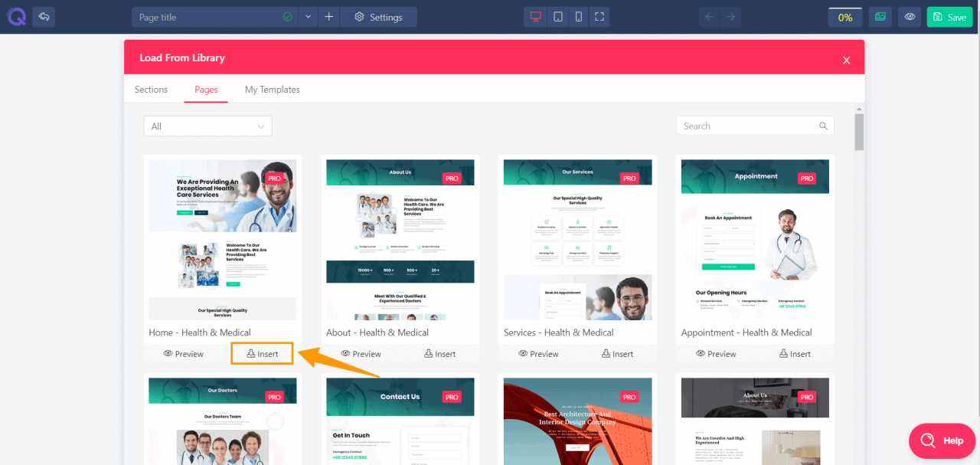The height and width of the screenshot is (465, 980).
Task: Click the undo left arrow
Action: pos(709,17)
